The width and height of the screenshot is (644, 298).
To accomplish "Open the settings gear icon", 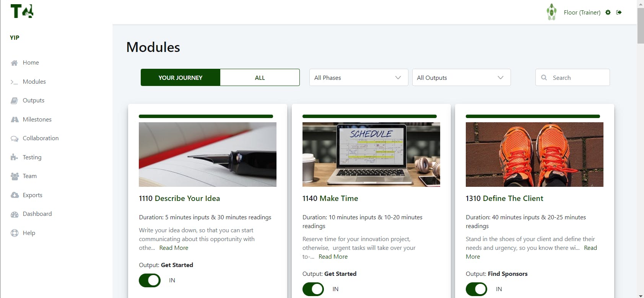I will pos(608,12).
